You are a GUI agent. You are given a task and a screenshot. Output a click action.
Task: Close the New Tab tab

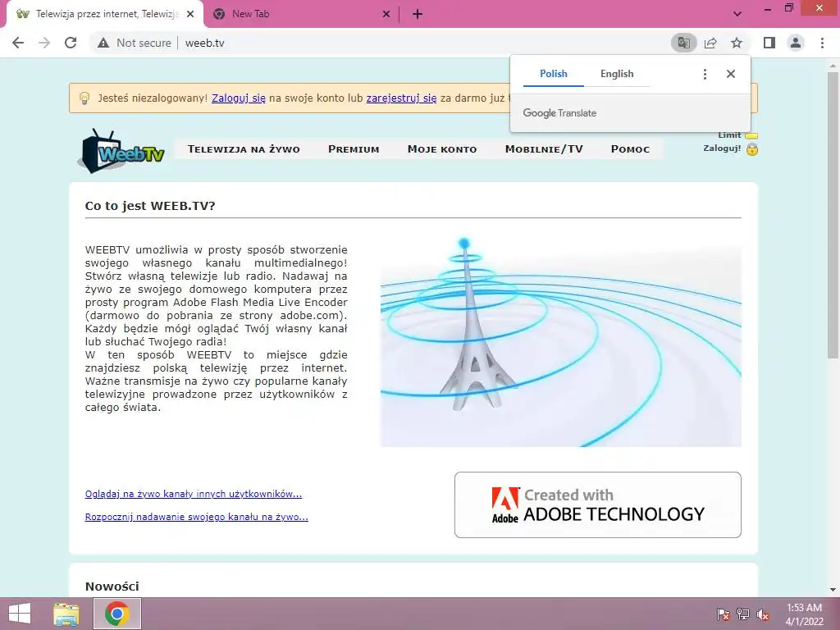386,15
